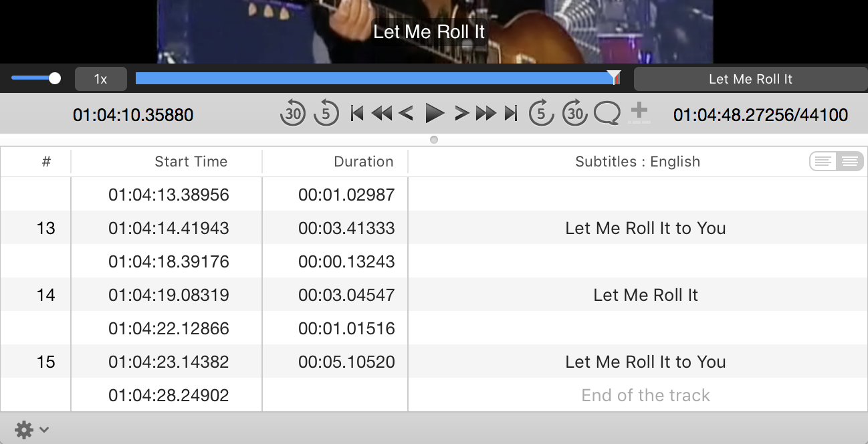Click total duration 01:04:48.27256/44100
The width and height of the screenshot is (868, 444).
tap(760, 115)
